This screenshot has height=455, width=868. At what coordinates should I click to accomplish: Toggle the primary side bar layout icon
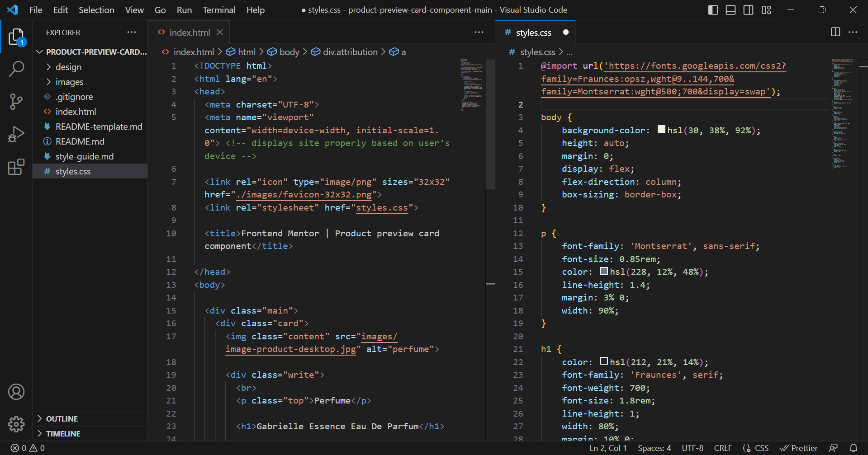coord(713,10)
